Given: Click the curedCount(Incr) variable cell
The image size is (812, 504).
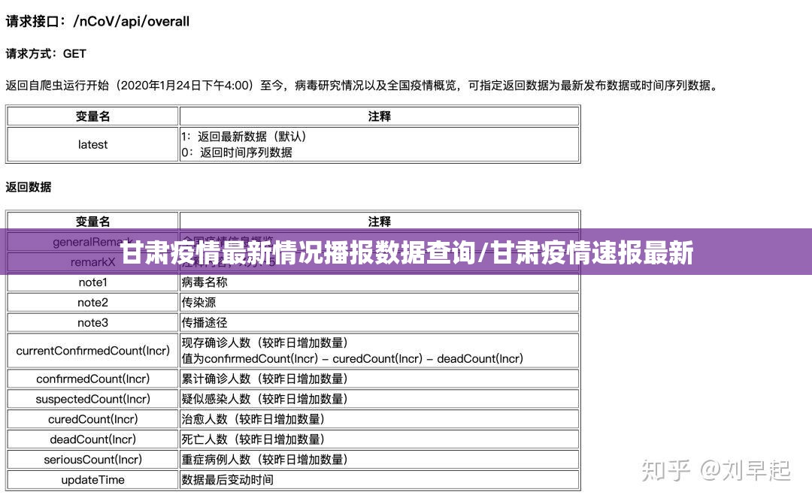Looking at the screenshot, I should (92, 419).
